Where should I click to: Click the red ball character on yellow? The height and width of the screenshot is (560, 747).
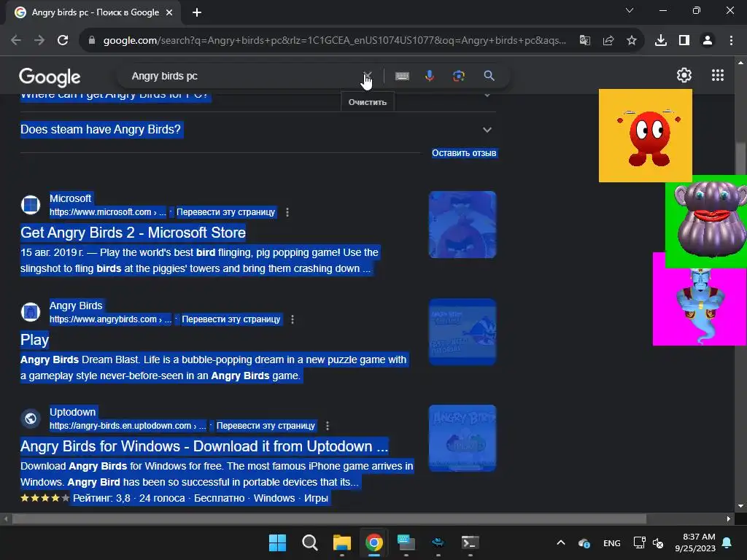[x=646, y=136]
